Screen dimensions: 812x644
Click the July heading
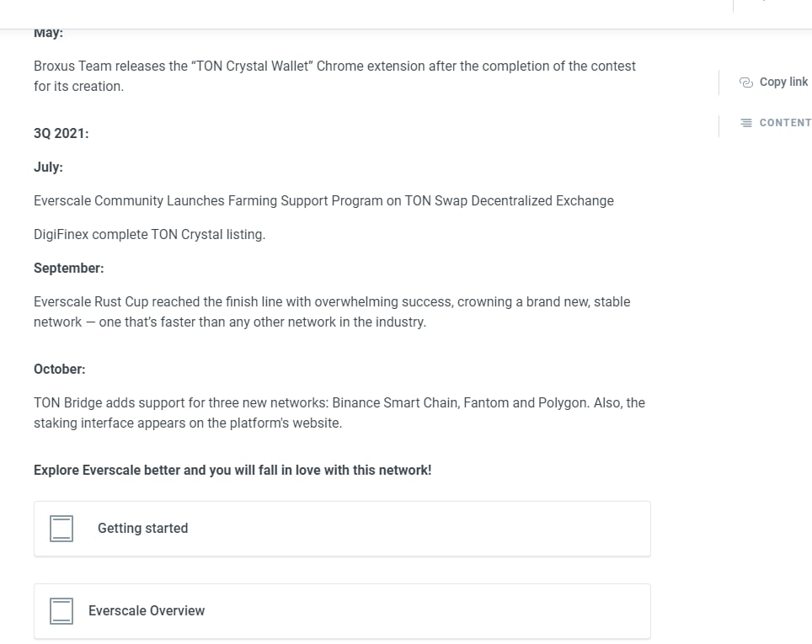[48, 167]
